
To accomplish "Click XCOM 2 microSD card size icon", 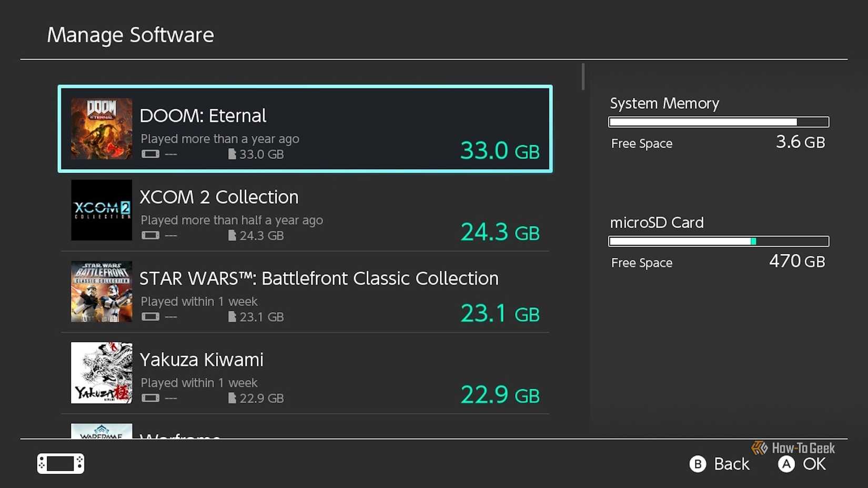I will [x=232, y=236].
